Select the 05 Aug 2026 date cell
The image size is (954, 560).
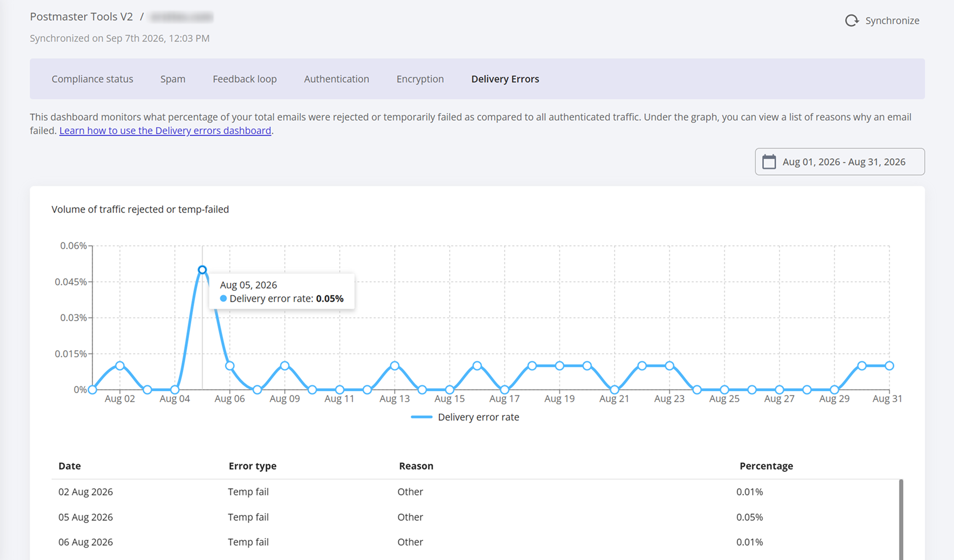[x=85, y=517]
